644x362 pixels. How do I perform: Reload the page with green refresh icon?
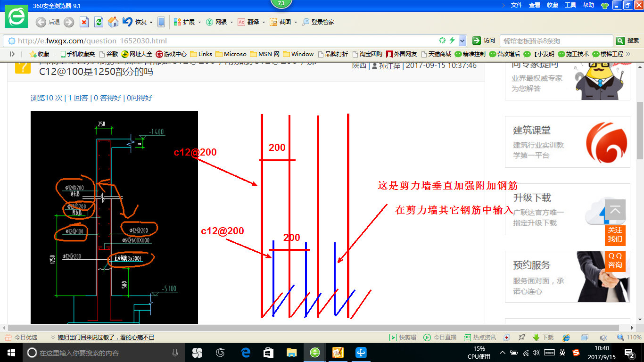[x=99, y=22]
